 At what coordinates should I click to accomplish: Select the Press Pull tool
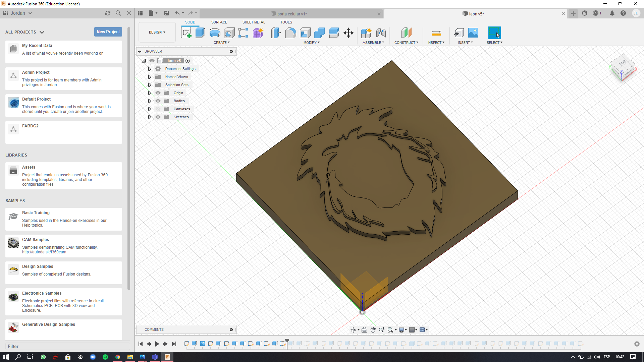click(x=276, y=33)
